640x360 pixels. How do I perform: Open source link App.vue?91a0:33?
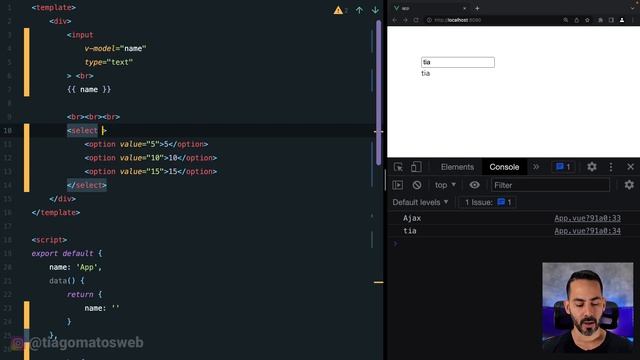coord(587,218)
